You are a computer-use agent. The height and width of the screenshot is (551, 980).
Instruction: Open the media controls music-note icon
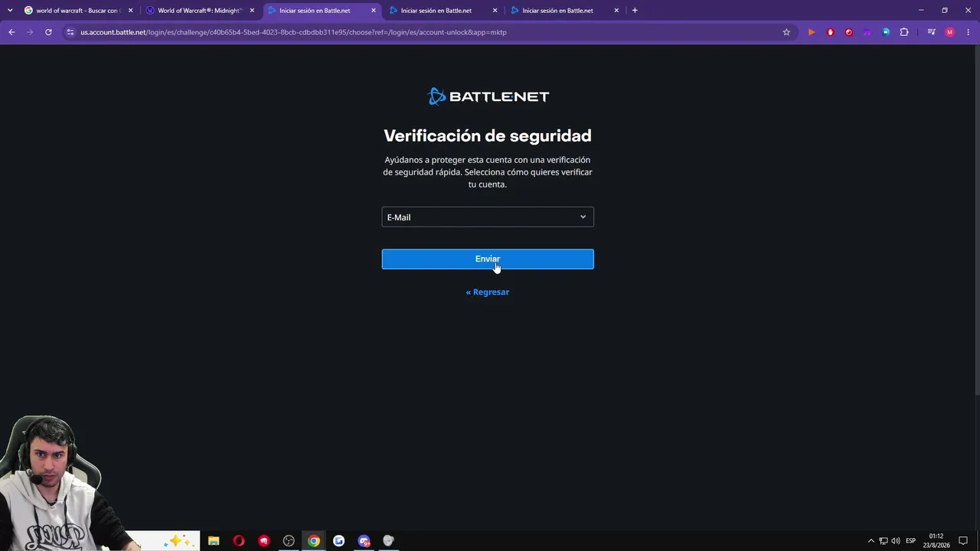931,32
